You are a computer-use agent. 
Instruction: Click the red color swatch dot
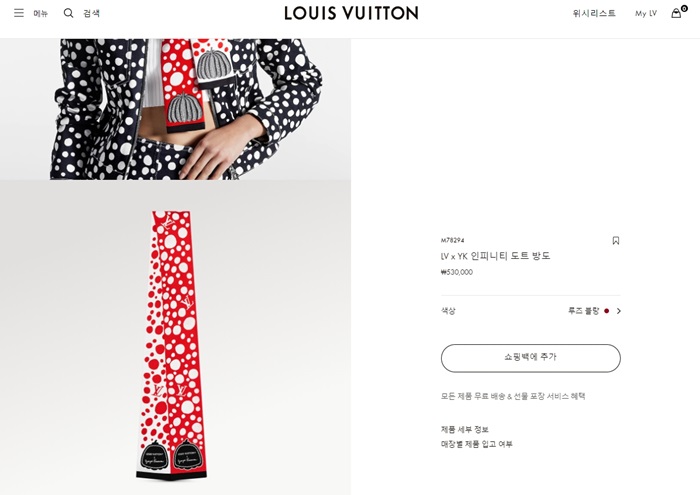606,311
